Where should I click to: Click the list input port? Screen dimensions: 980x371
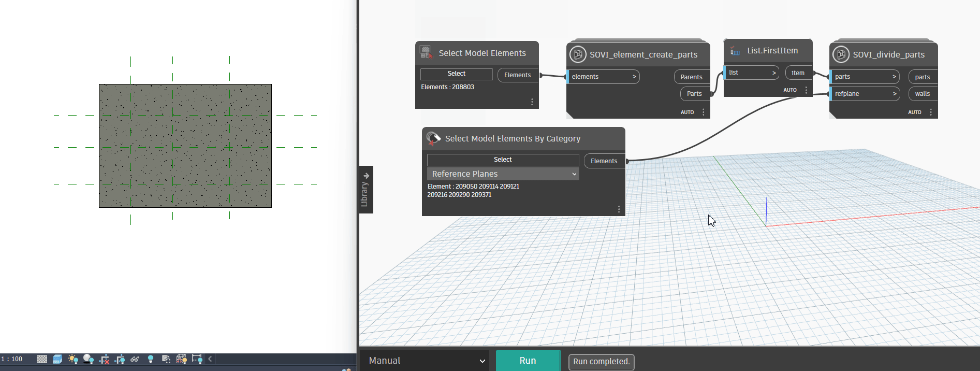click(x=751, y=73)
